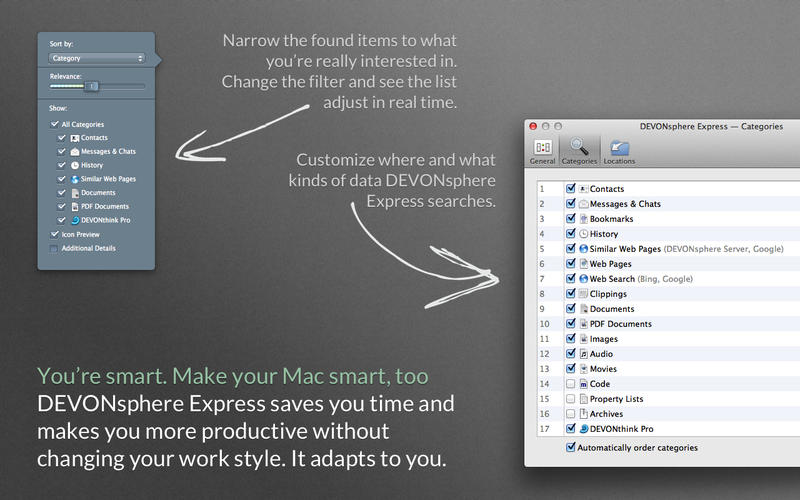Click the Web Search globe icon
800x500 pixels.
(584, 279)
